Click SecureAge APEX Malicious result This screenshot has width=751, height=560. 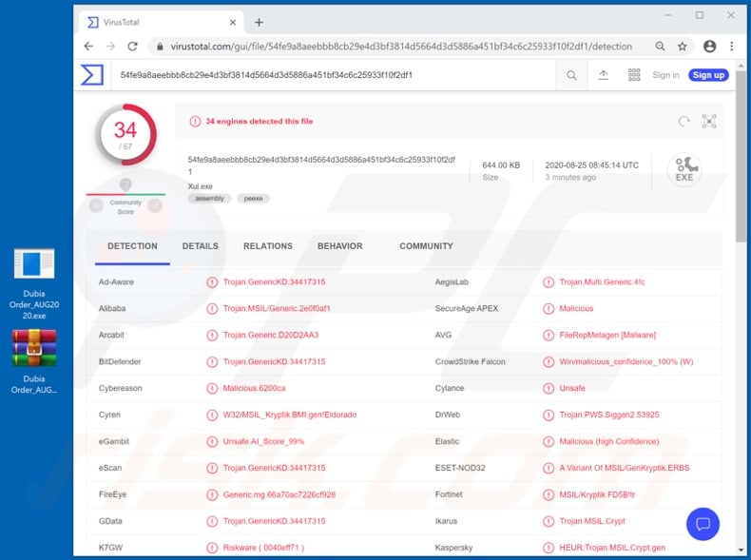pyautogui.click(x=576, y=308)
